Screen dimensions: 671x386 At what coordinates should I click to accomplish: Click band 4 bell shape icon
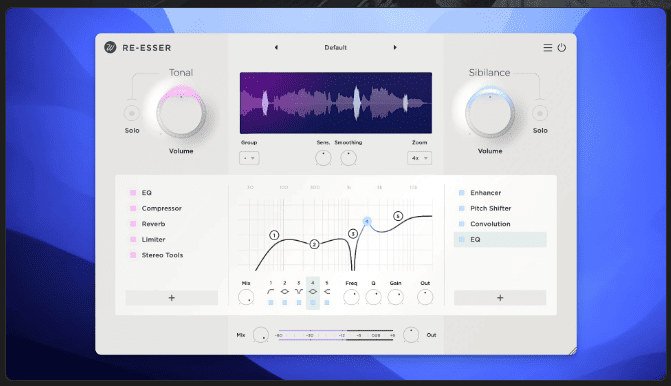313,291
